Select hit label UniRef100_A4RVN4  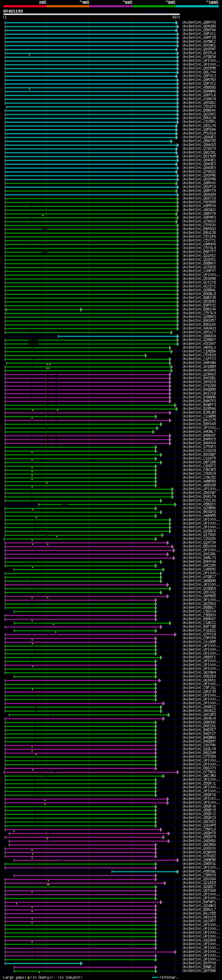(x=199, y=363)
